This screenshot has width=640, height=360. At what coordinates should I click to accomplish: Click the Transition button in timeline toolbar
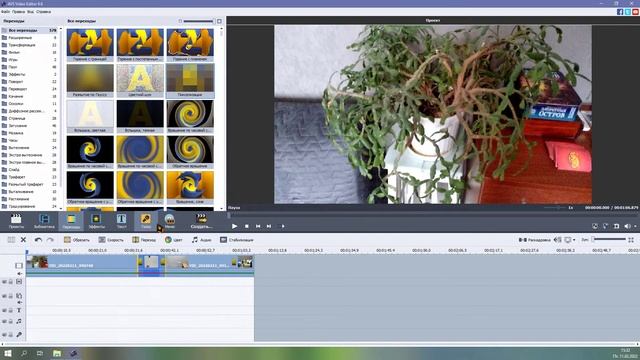(144, 240)
